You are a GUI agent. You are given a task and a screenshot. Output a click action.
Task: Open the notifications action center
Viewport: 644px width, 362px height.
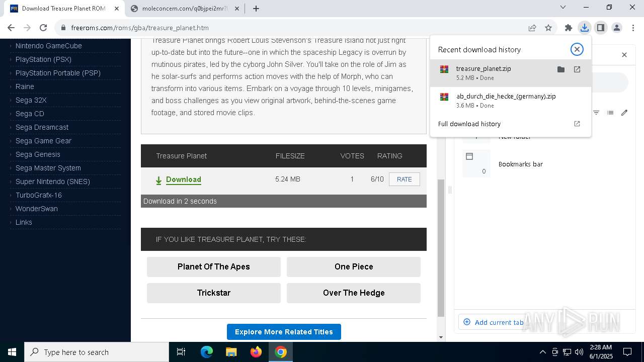tap(627, 352)
